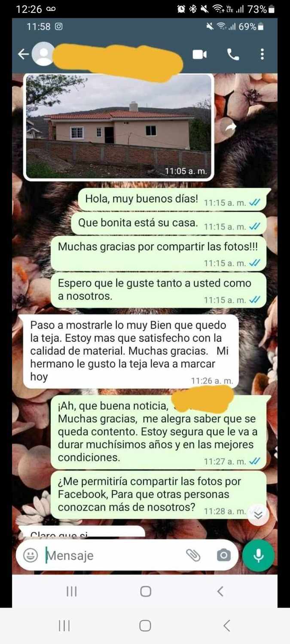Image resolution: width=290 pixels, height=644 pixels.
Task: Open the contact profile picture avatar
Action: click(x=44, y=54)
